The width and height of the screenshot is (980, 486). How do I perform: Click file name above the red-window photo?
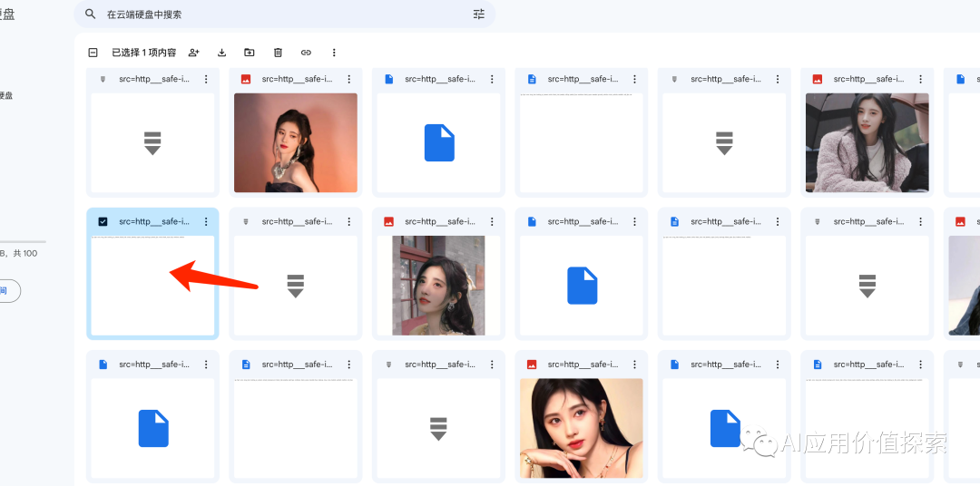[x=440, y=222]
